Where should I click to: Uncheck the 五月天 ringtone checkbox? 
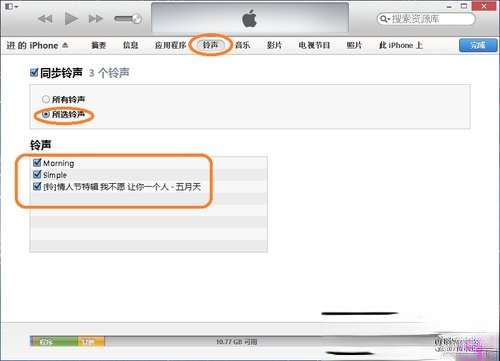coord(37,186)
